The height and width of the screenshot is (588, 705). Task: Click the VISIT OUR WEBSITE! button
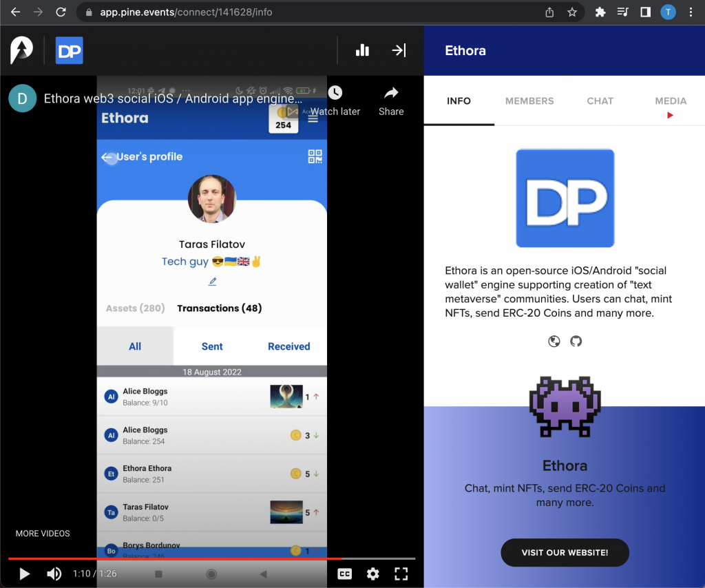[565, 552]
